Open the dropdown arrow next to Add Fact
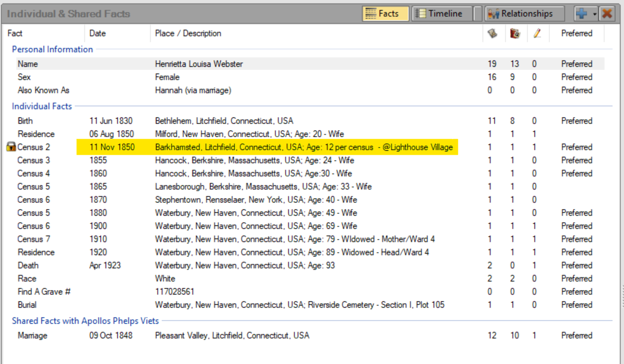Screen dimensions: 624x364 pos(594,14)
